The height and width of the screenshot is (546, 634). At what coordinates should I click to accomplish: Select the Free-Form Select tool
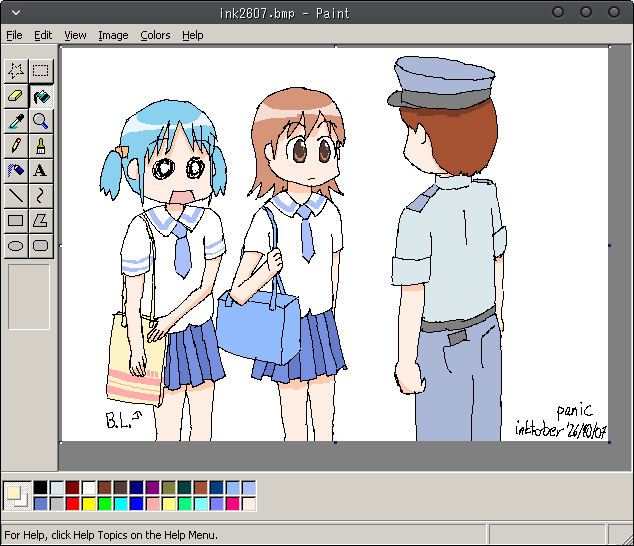click(x=16, y=71)
